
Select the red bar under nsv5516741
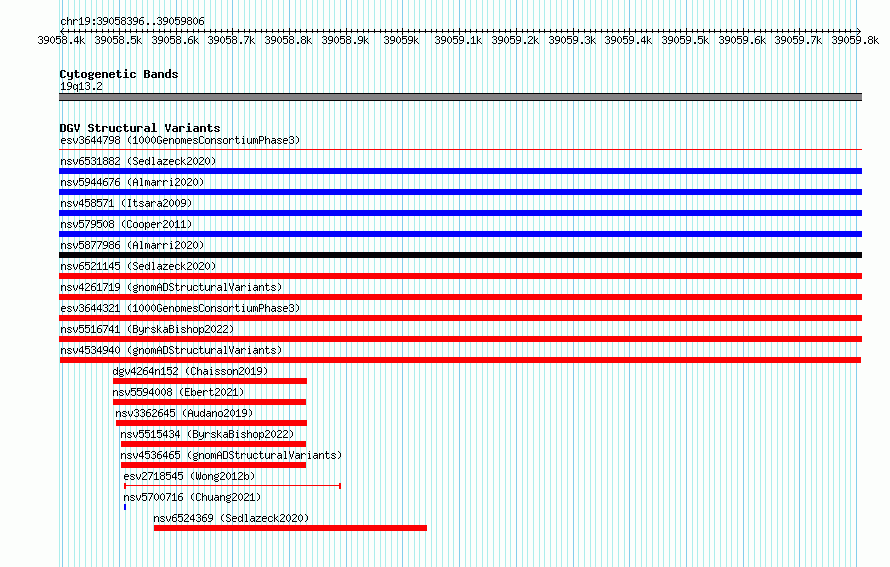(460, 339)
